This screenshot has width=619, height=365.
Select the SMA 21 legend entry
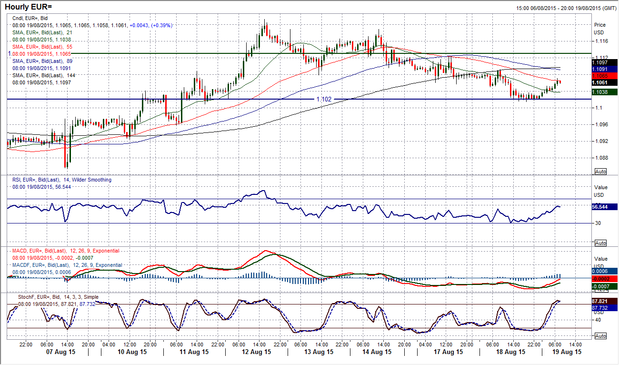(x=42, y=32)
